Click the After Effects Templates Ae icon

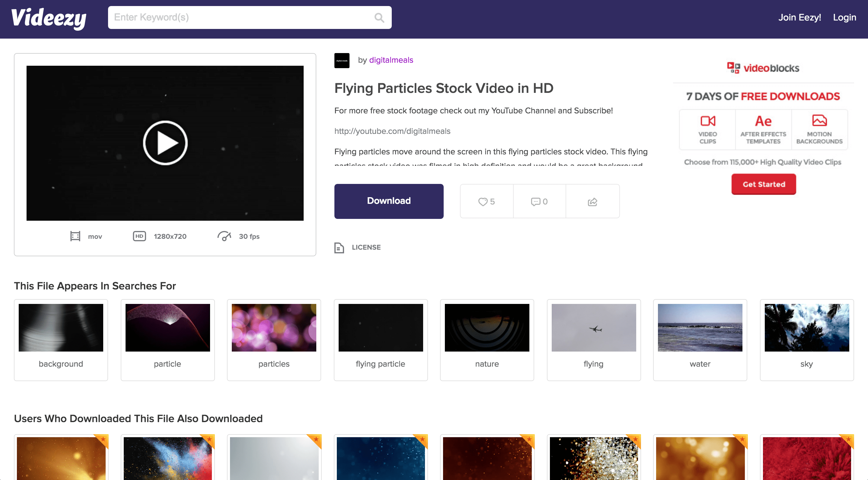click(763, 121)
